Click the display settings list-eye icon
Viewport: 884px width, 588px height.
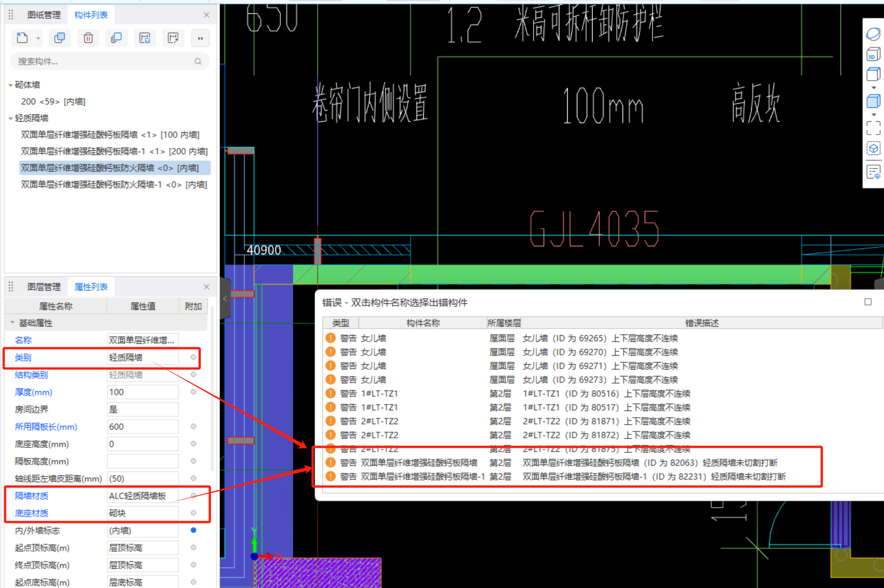coord(873,172)
